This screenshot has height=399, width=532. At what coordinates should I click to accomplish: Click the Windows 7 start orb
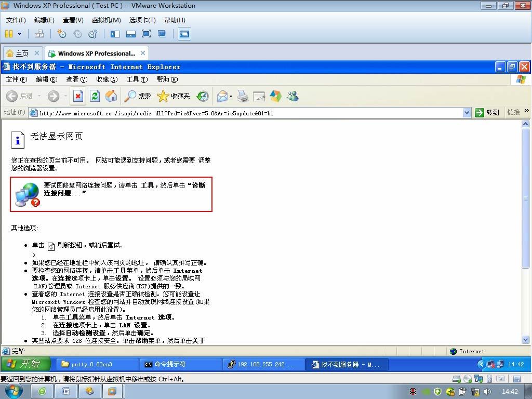[14, 391]
